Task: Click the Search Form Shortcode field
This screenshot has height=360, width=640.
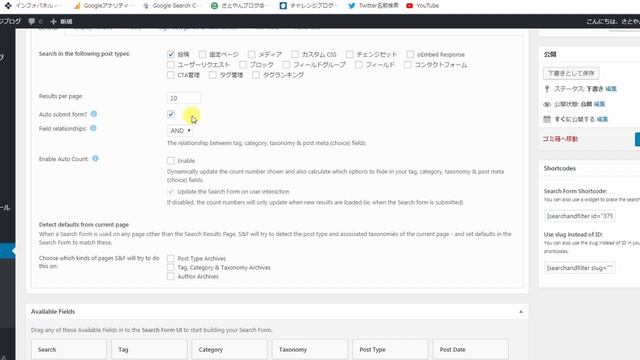Action: pos(579,216)
